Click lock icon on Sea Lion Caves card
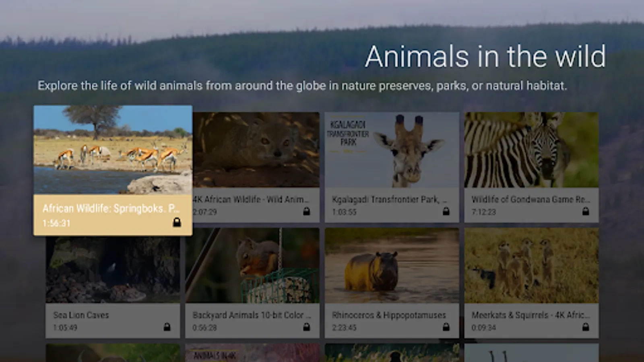 tap(167, 327)
